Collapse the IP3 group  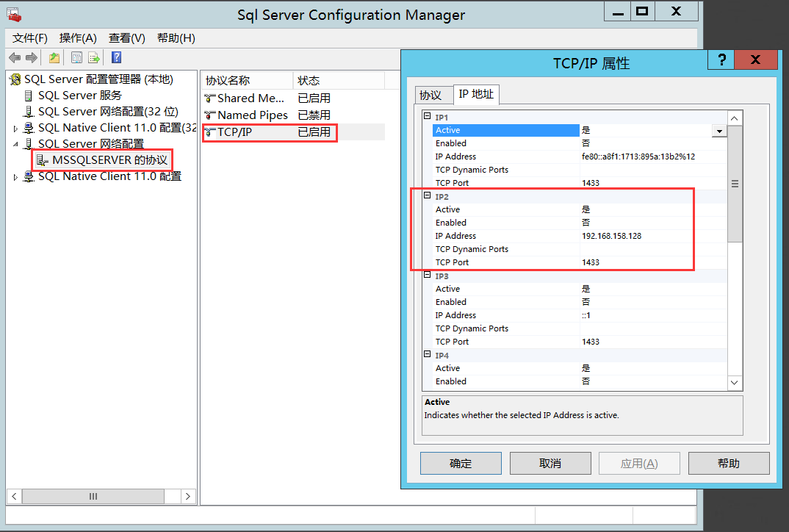click(428, 276)
